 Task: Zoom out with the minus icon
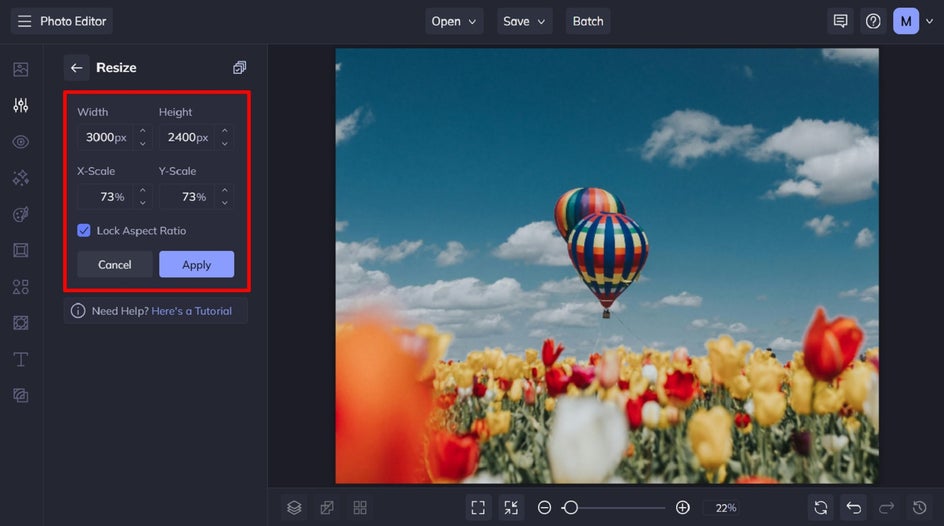[544, 508]
